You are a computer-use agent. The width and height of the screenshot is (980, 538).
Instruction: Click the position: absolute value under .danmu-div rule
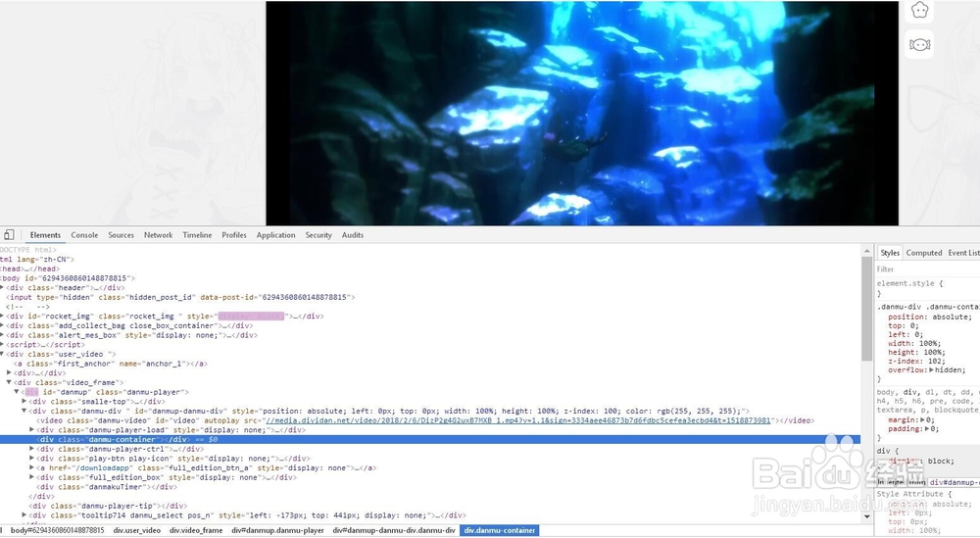coord(949,317)
